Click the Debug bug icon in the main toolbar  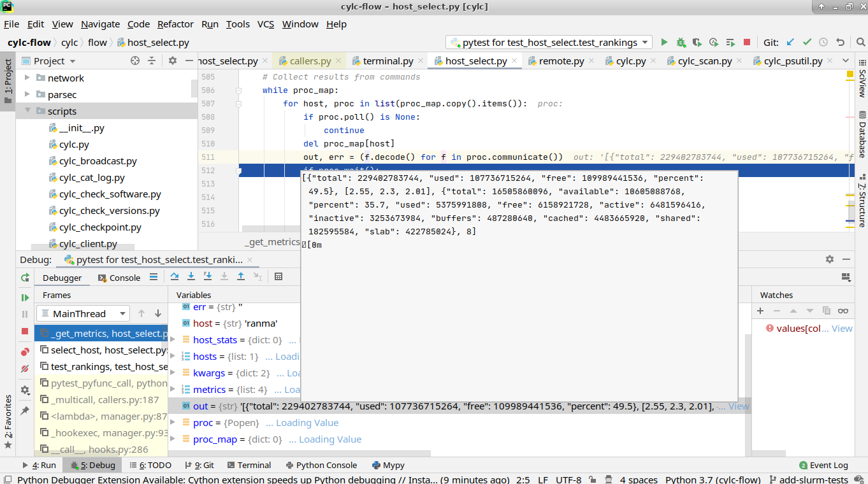point(681,42)
